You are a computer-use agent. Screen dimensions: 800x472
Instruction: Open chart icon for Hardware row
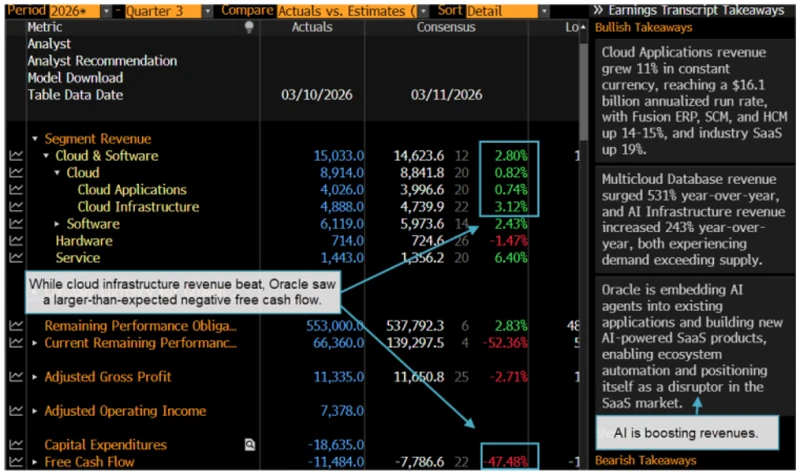pos(16,240)
